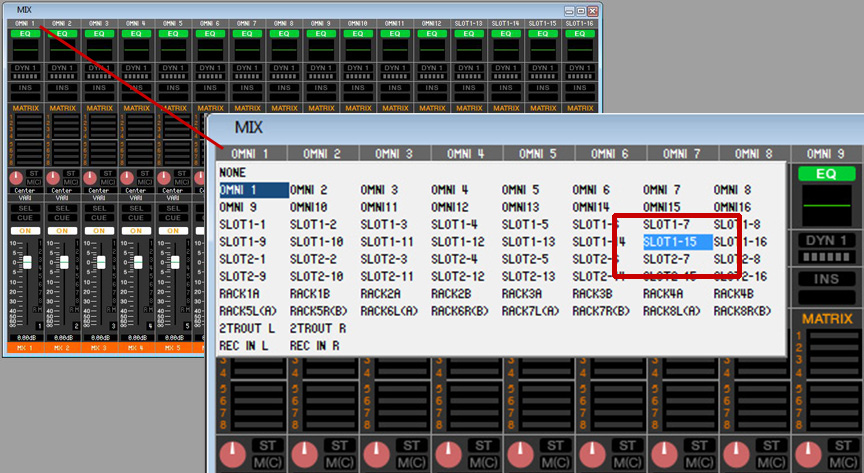Choose OMNI13 in the output port list

coord(521,207)
